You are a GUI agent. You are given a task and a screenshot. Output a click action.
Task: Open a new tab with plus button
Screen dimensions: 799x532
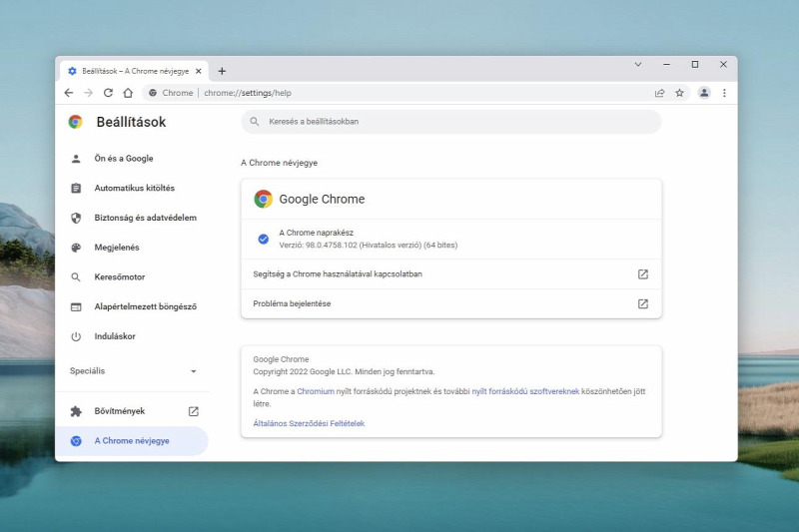click(x=222, y=71)
